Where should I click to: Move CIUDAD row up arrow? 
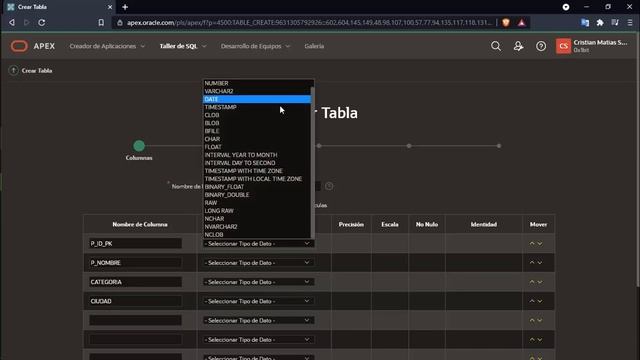tap(532, 301)
